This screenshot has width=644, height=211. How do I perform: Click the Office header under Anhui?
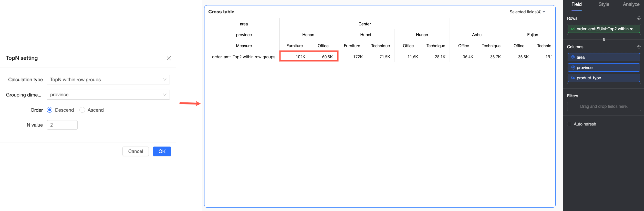(464, 46)
